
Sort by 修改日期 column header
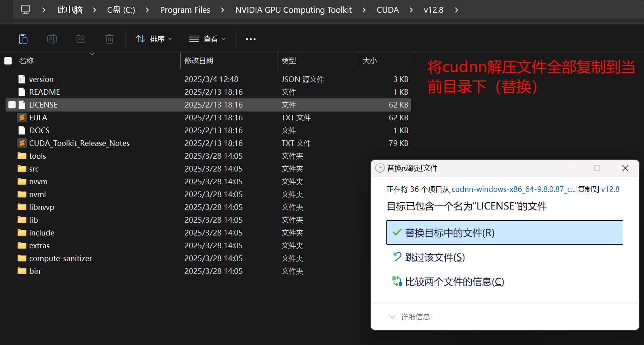[199, 61]
